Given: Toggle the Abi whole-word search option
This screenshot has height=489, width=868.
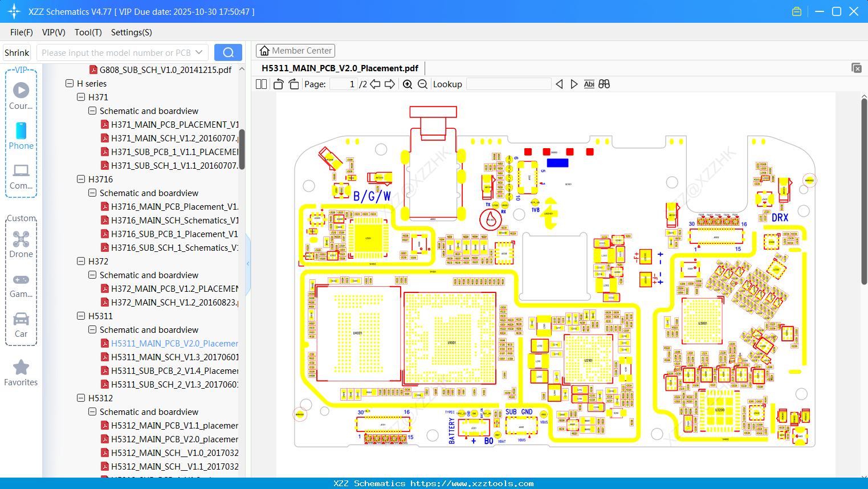Looking at the screenshot, I should pyautogui.click(x=589, y=84).
